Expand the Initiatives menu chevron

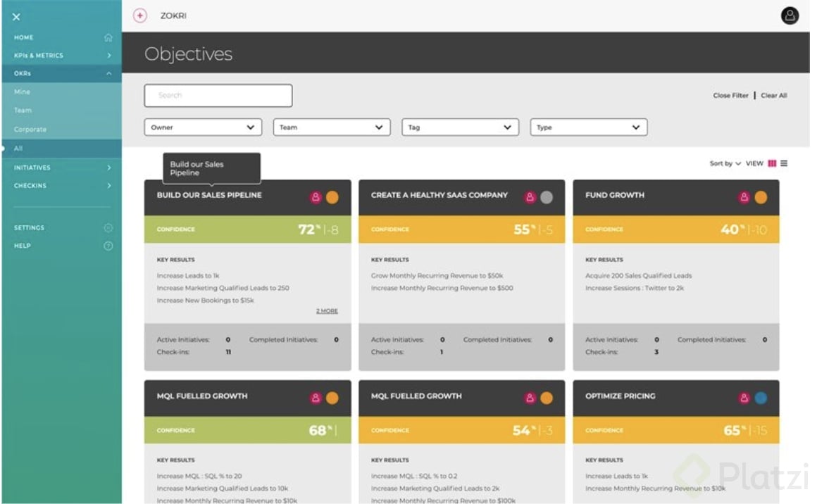(109, 168)
